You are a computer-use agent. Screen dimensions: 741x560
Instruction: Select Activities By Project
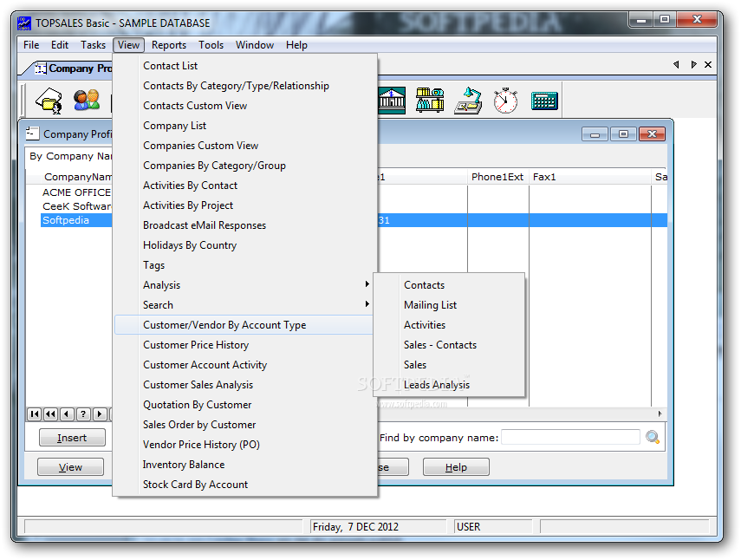pyautogui.click(x=244, y=205)
